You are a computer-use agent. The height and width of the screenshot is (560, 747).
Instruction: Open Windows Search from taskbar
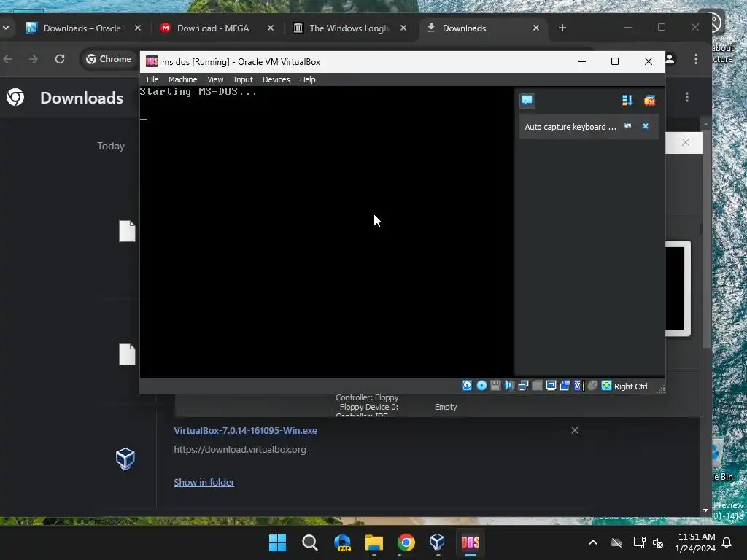(309, 542)
